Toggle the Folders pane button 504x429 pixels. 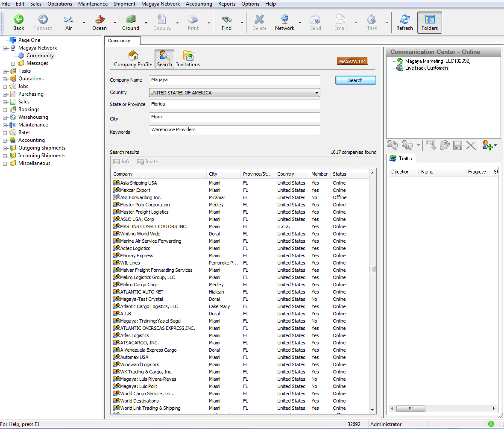[429, 23]
